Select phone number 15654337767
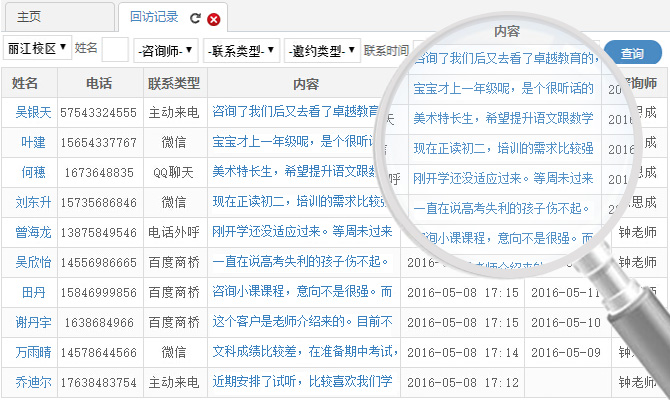Screen dimensions: 670x400 (98, 143)
